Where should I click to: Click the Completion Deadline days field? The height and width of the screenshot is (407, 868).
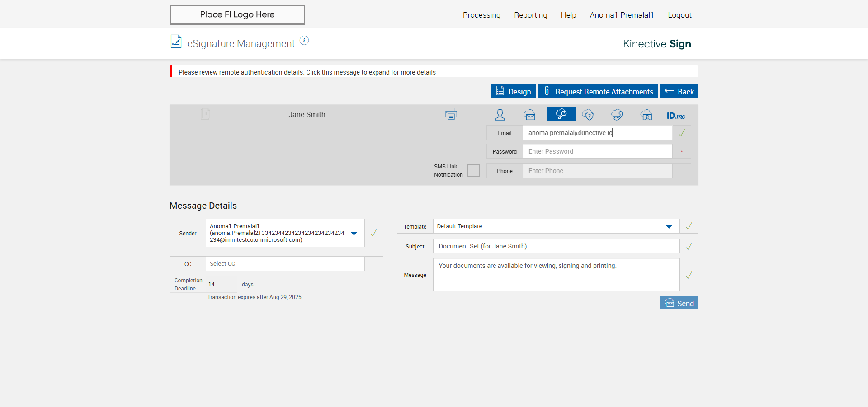[222, 284]
